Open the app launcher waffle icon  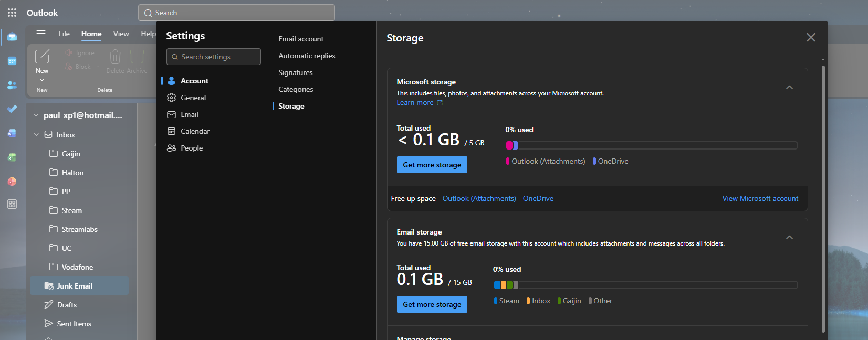point(12,13)
